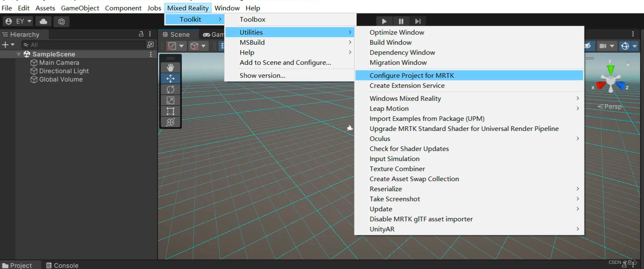
Task: Select the Move tool
Action: 170,78
